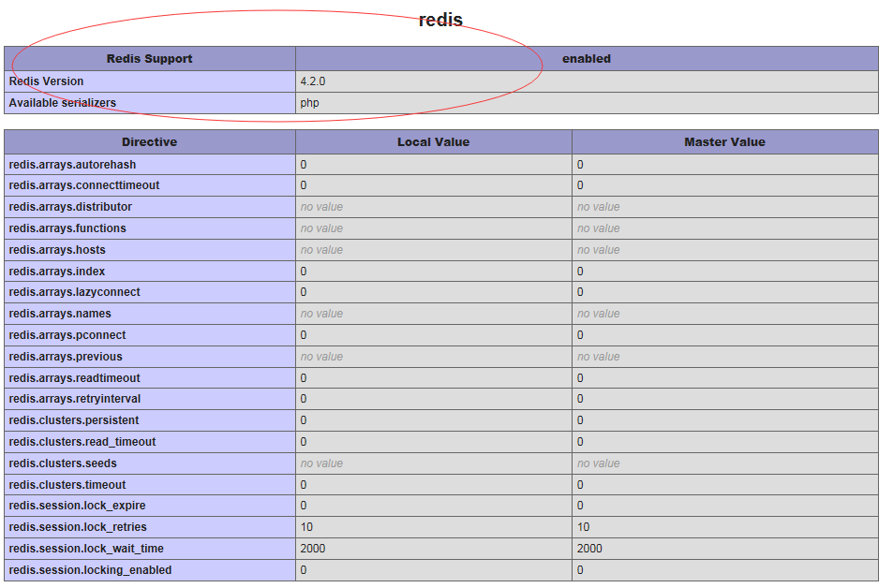The height and width of the screenshot is (588, 893).
Task: Click the 'Local Value' column header
Action: click(434, 141)
